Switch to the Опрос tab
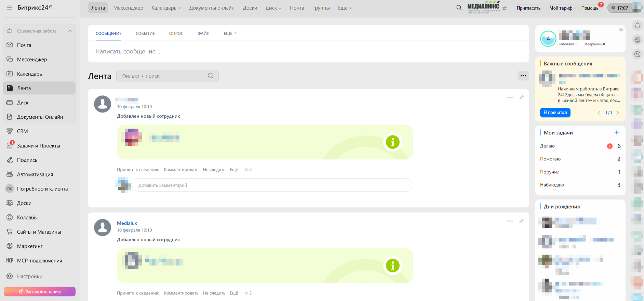The image size is (644, 301). [176, 34]
